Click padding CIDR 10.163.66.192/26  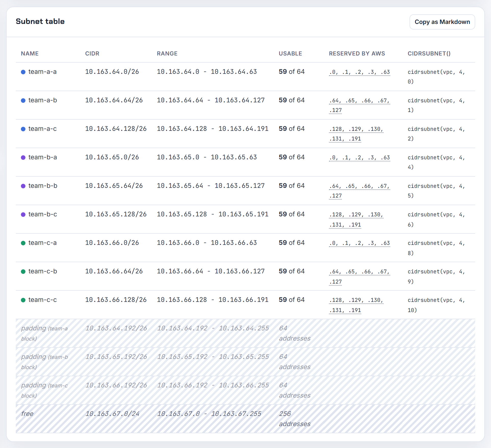[116, 385]
